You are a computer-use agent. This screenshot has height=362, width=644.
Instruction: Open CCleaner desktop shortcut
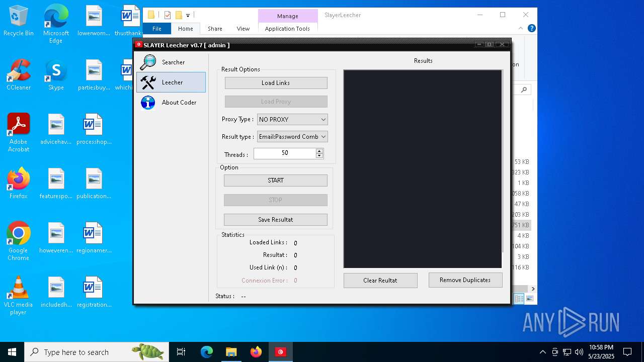pyautogui.click(x=19, y=75)
